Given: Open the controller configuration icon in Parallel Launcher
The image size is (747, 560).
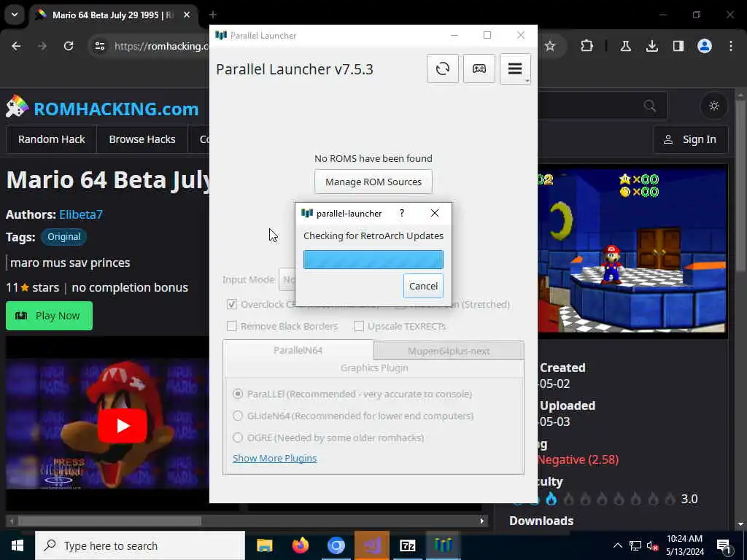Looking at the screenshot, I should [479, 69].
